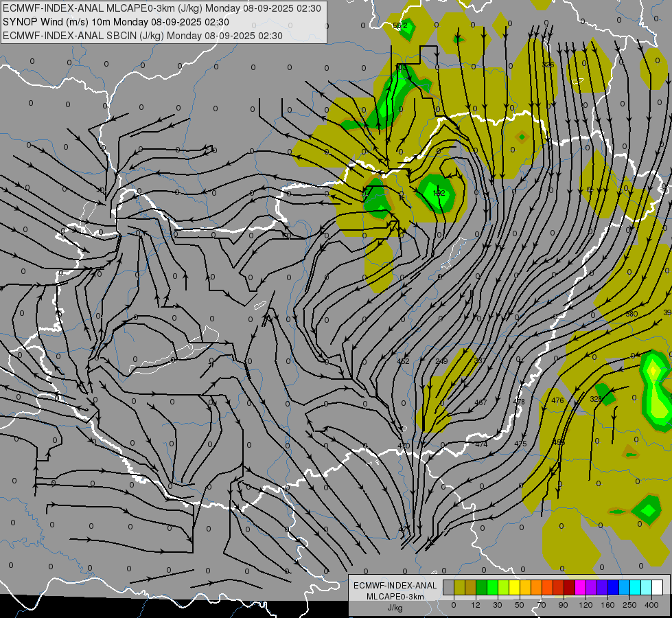Click the dark red legend swatch
The image size is (672, 618).
pyautogui.click(x=570, y=587)
